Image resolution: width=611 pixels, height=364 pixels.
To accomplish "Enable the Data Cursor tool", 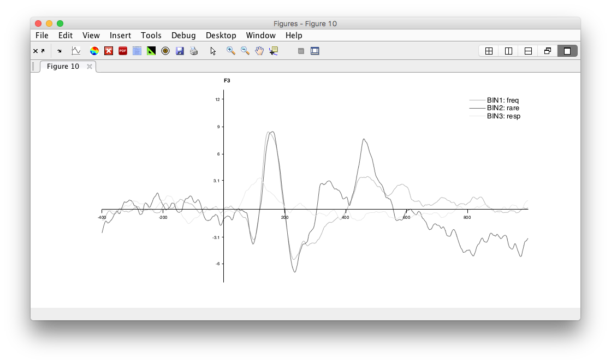I will [274, 50].
